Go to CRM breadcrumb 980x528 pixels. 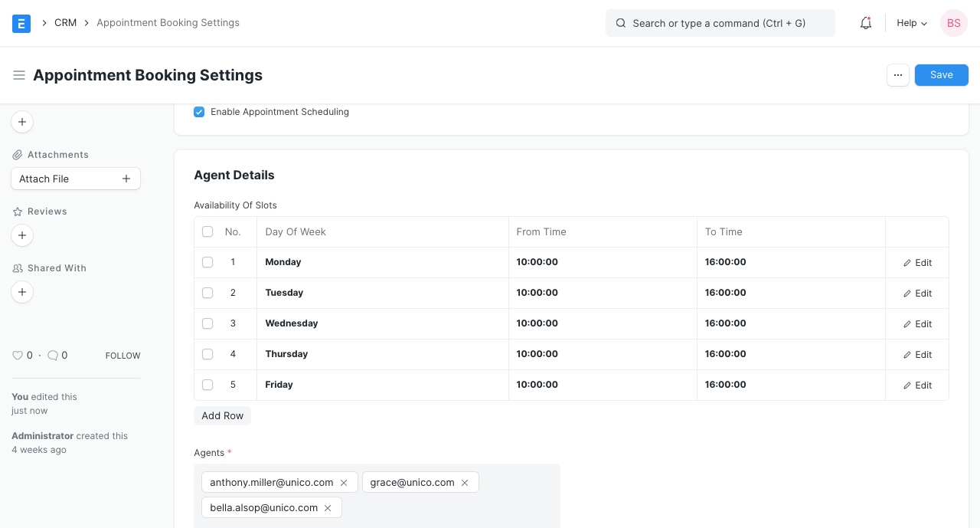[x=65, y=23]
